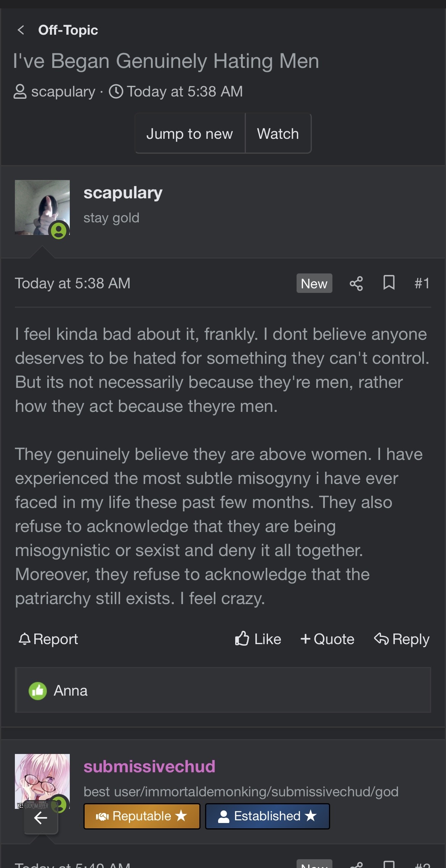This screenshot has height=868, width=446.
Task: Open the Off-Topic forum breadcrumb
Action: 68,30
